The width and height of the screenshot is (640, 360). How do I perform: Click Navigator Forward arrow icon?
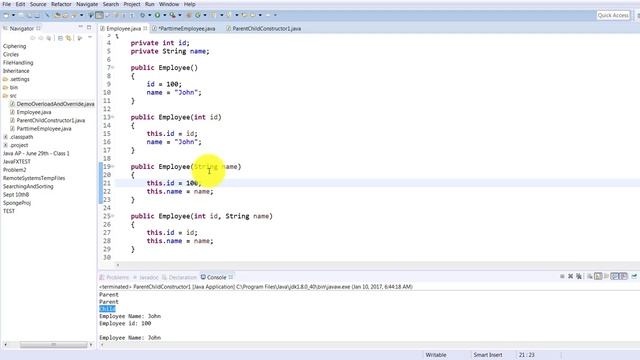click(41, 38)
